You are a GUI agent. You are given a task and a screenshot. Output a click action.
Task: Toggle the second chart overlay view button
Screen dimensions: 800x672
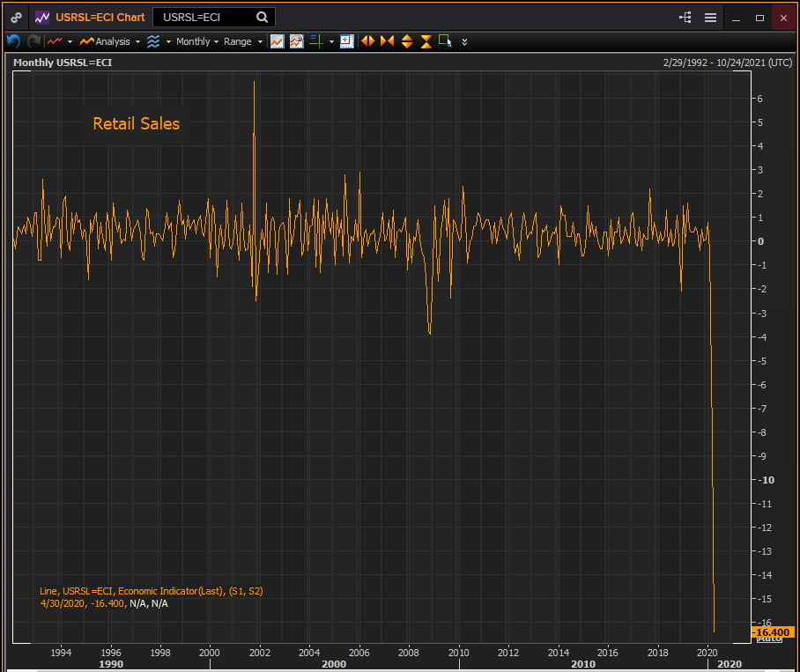pyautogui.click(x=296, y=41)
